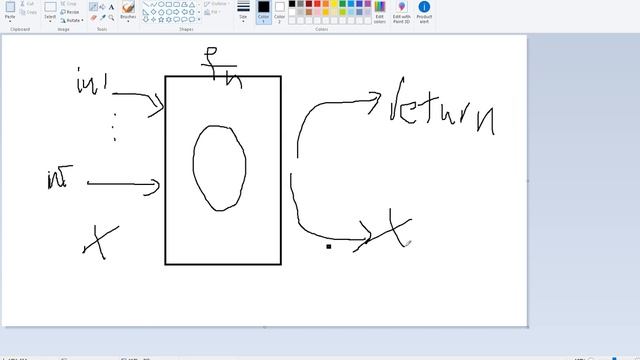Activate the Color 2 background selector
Screen dimensions: 640x360
click(280, 12)
